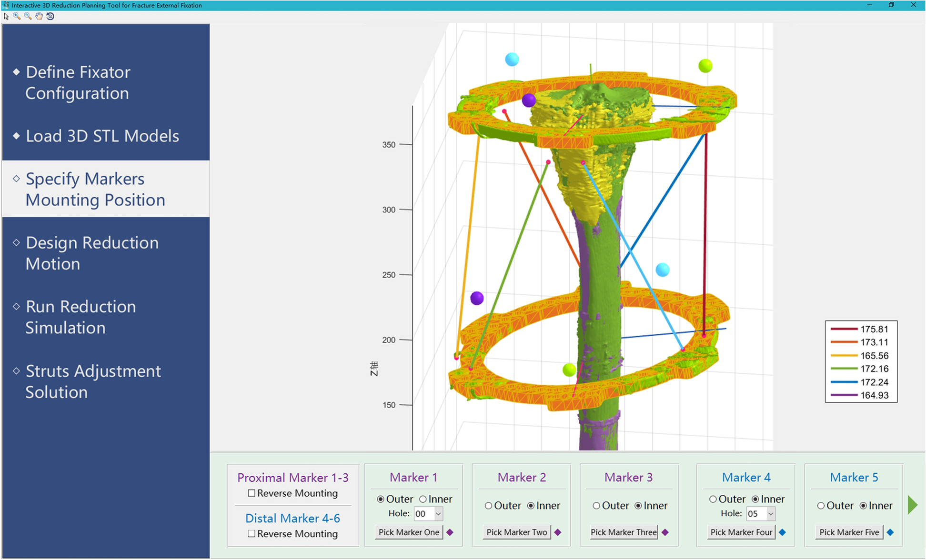This screenshot has height=560, width=926.
Task: Click the Pick Marker Four button
Action: 741,532
